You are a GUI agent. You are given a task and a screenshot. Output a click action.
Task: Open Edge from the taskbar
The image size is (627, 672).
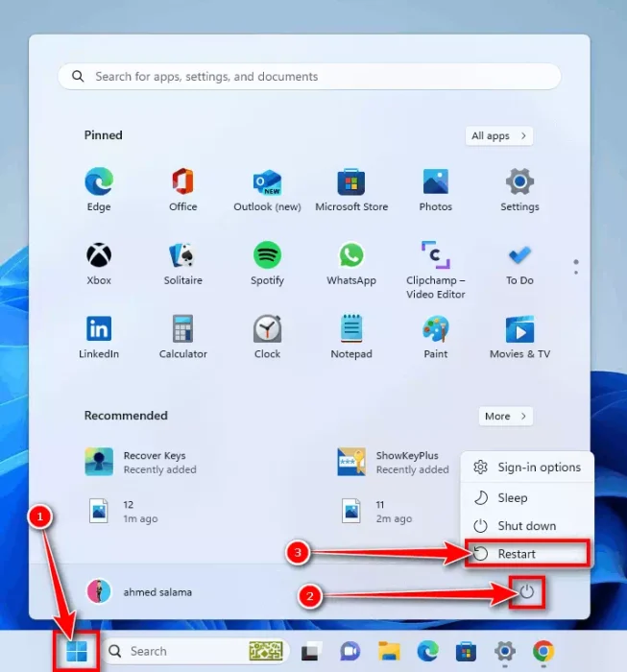click(427, 652)
